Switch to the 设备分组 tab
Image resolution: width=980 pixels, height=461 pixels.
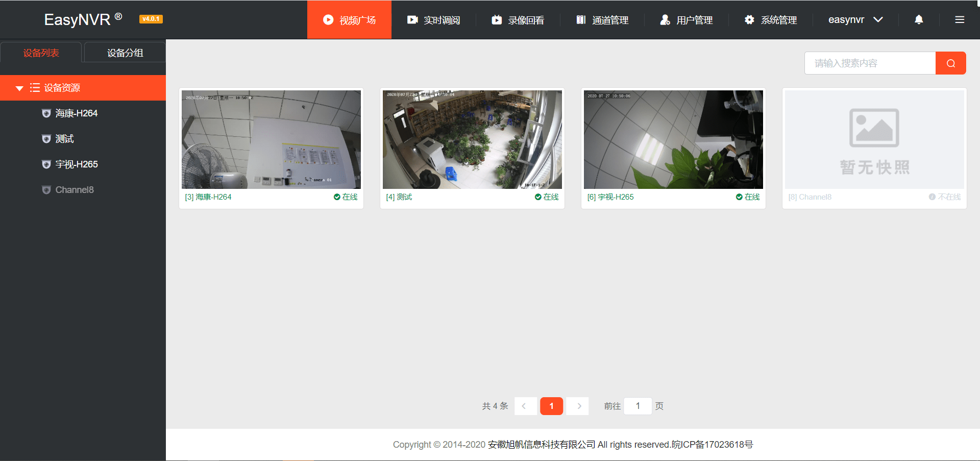pos(124,52)
